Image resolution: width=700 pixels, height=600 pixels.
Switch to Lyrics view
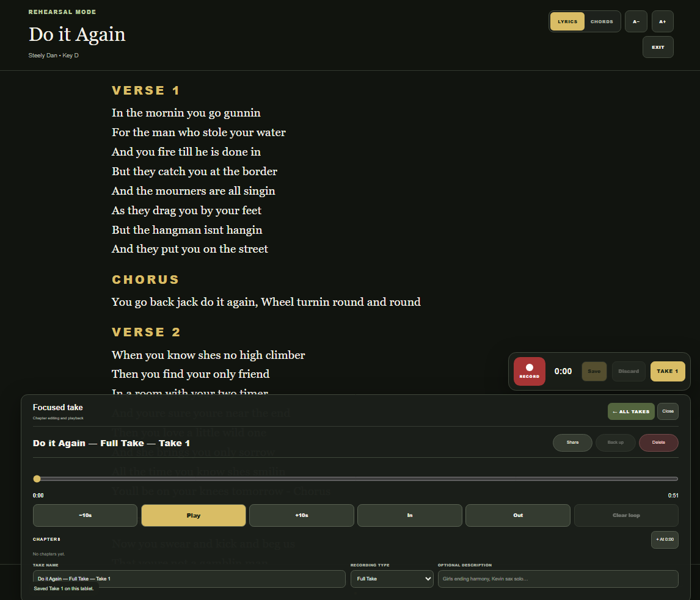[x=567, y=21]
